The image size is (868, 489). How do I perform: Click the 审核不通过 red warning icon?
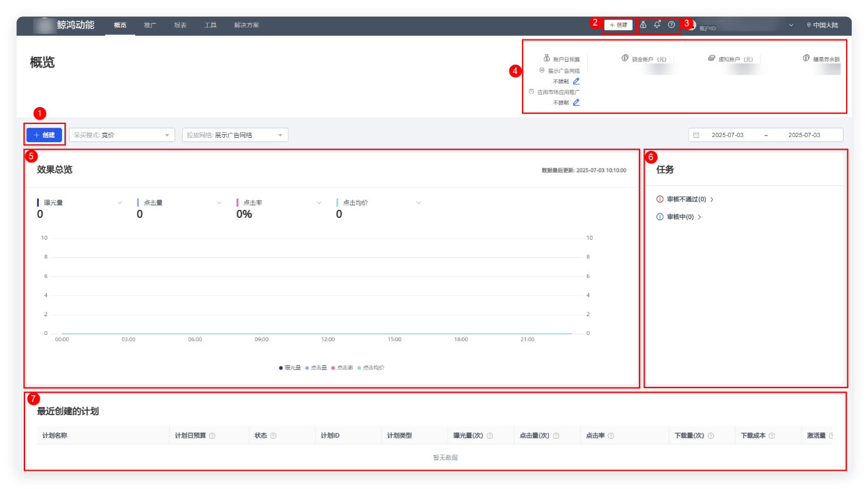pos(660,199)
